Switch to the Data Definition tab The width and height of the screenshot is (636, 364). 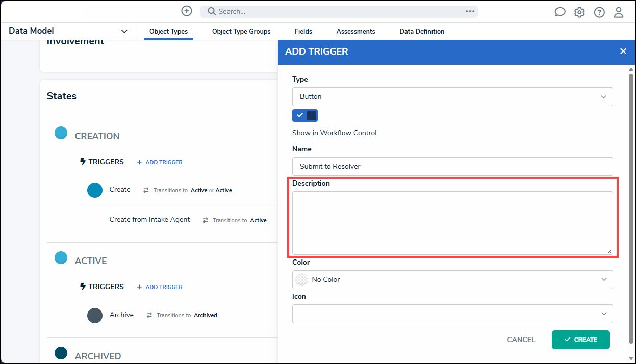click(x=422, y=32)
